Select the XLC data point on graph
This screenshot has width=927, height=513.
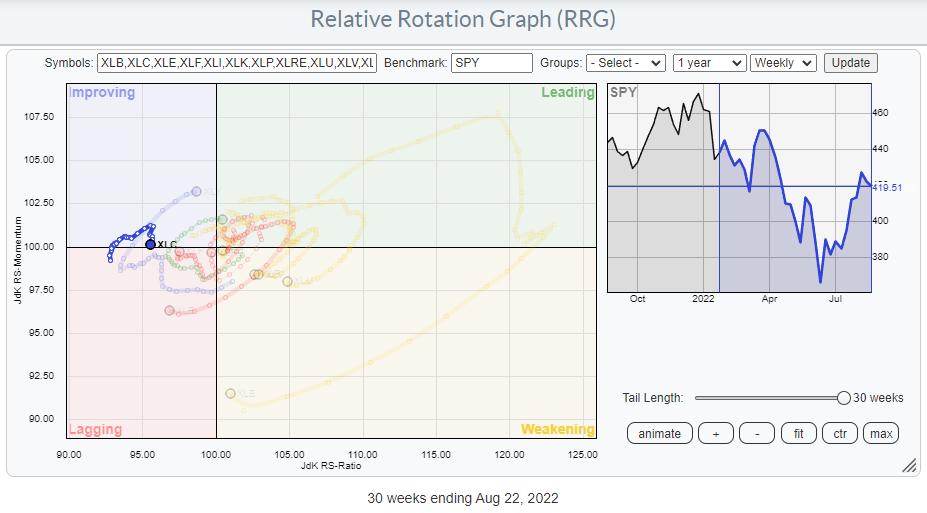(150, 244)
